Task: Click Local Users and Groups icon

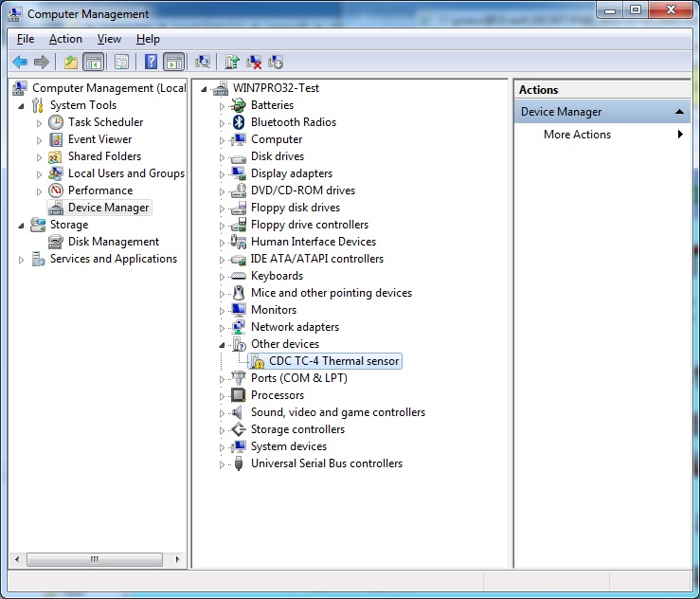Action: tap(55, 173)
